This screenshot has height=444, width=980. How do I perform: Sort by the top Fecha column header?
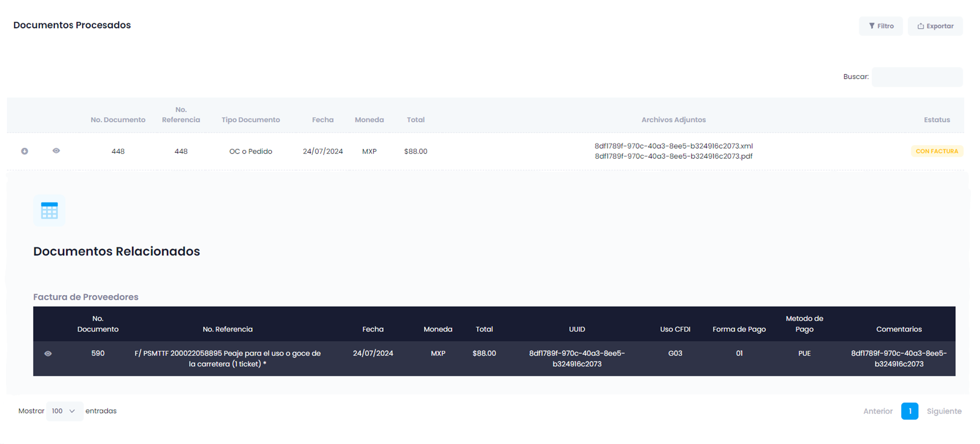click(x=323, y=120)
